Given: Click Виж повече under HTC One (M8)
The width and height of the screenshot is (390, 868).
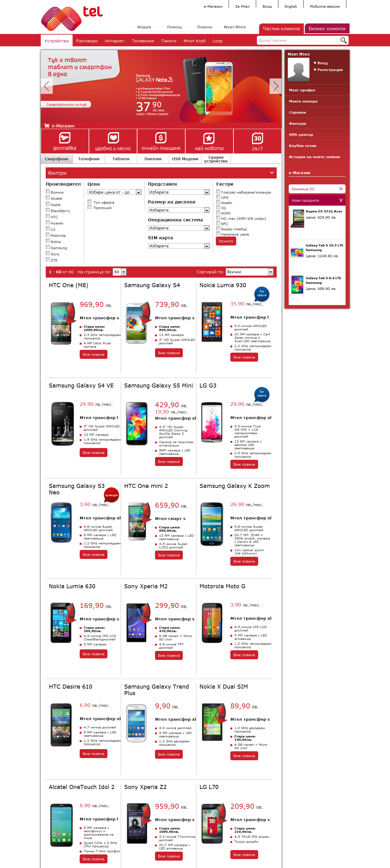Looking at the screenshot, I should coord(93,354).
